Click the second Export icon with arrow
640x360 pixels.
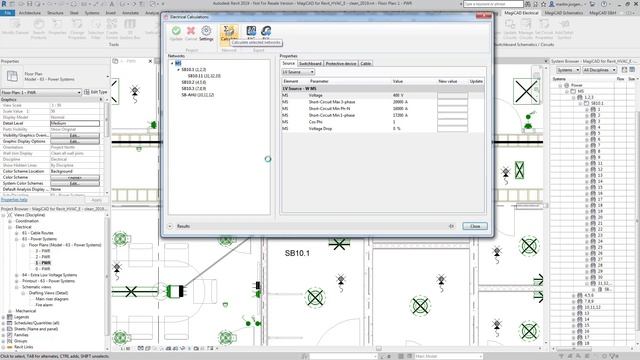pos(266,31)
